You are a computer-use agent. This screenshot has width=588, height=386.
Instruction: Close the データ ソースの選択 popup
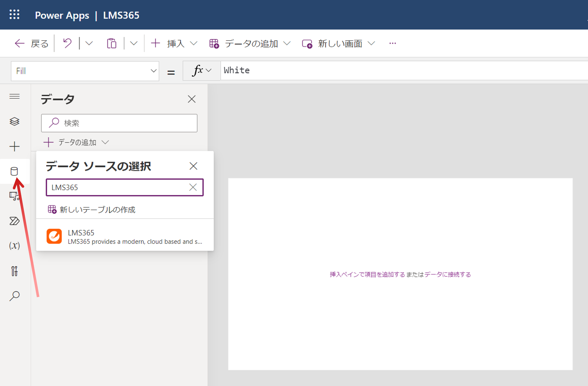pos(193,166)
